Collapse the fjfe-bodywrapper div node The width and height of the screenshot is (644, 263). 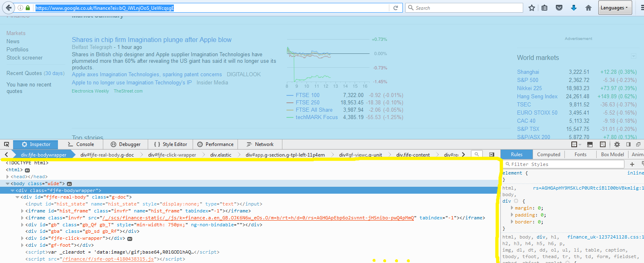pos(13,191)
